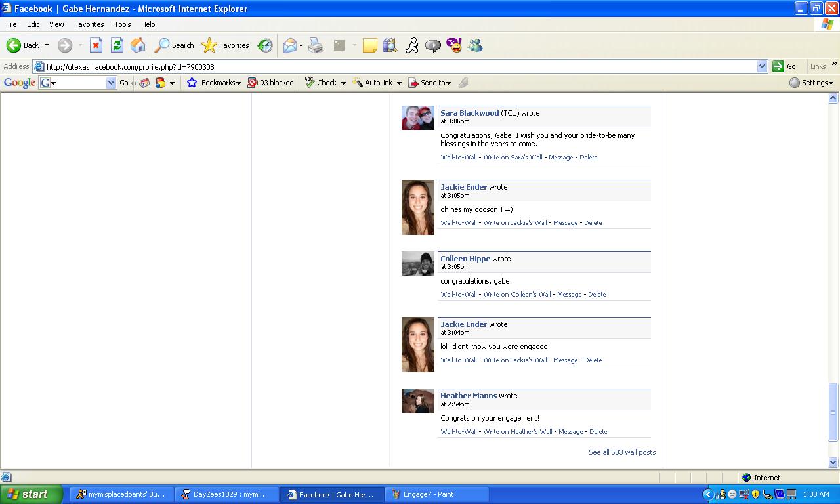The height and width of the screenshot is (504, 840).
Task: Open Colleen Hippe's profile link
Action: coord(465,259)
